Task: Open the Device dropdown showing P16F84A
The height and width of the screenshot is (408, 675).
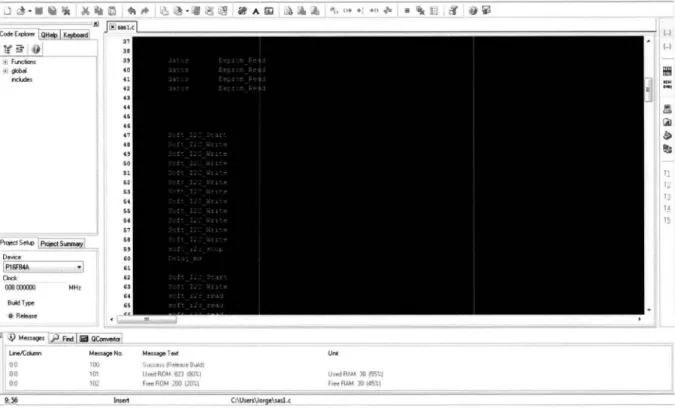Action: pyautogui.click(x=43, y=267)
